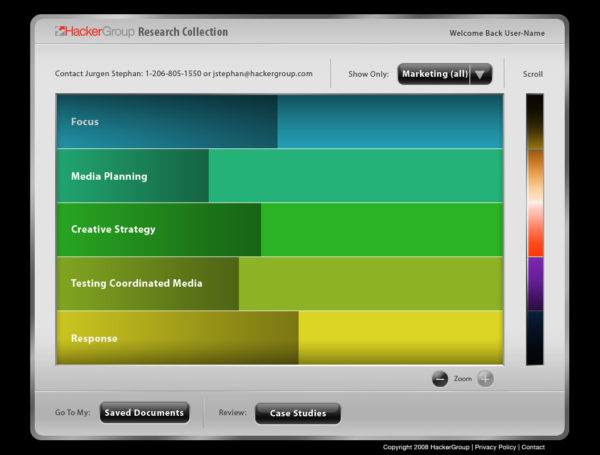This screenshot has width=600, height=455.
Task: Click the zoom out minus icon
Action: click(x=440, y=379)
